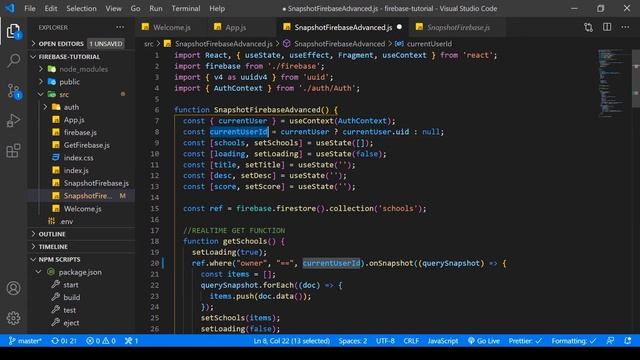Screen dimensions: 640x360
Task: Open the Run menu
Action: pos(156,8)
